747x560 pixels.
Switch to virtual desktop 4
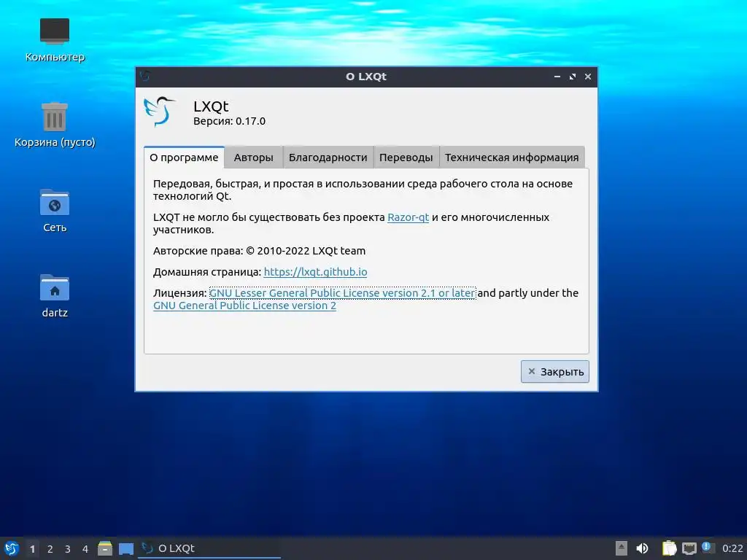coord(85,549)
